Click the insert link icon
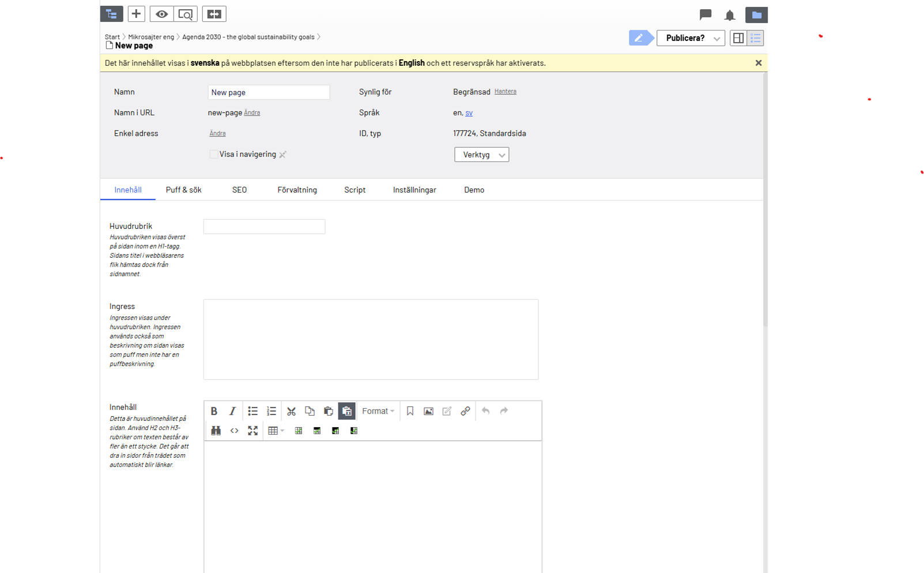The width and height of the screenshot is (924, 573). (x=465, y=411)
